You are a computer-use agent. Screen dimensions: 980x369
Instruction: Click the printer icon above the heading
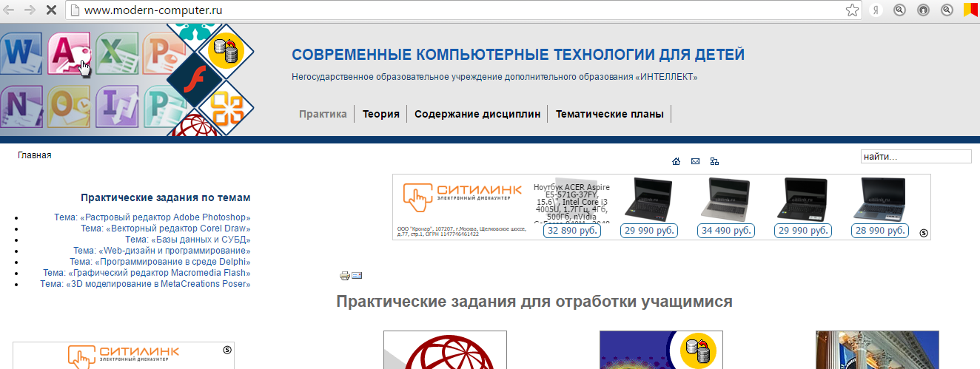(x=344, y=276)
